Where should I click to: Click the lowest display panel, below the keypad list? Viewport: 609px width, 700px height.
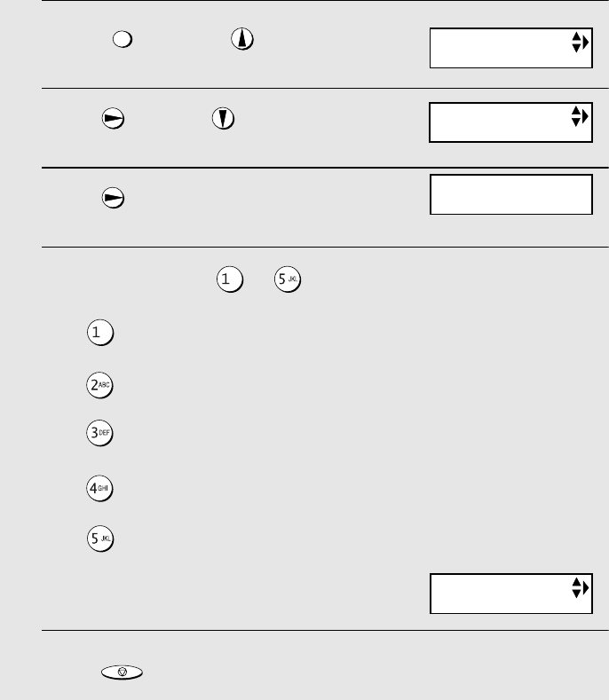(x=511, y=594)
